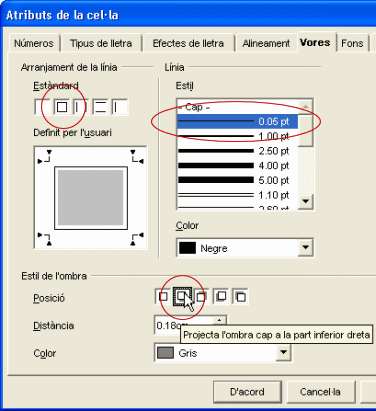Switch to the Alineament tab

point(266,43)
